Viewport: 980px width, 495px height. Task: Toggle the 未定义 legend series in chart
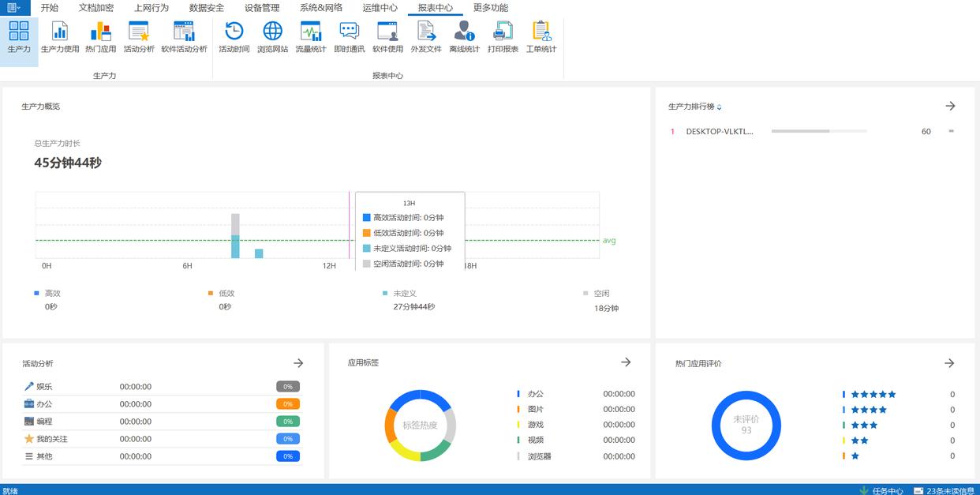399,294
